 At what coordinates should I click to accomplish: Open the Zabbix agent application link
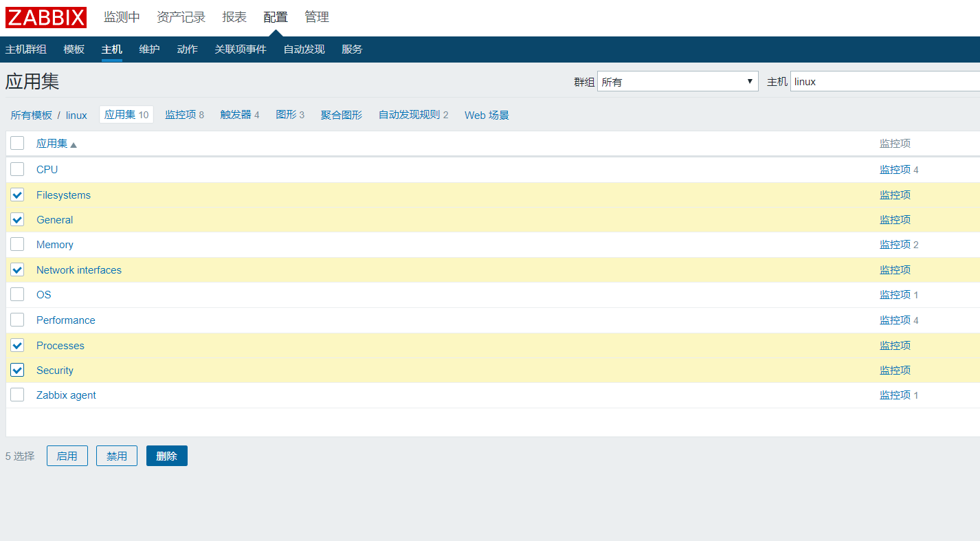coord(66,395)
